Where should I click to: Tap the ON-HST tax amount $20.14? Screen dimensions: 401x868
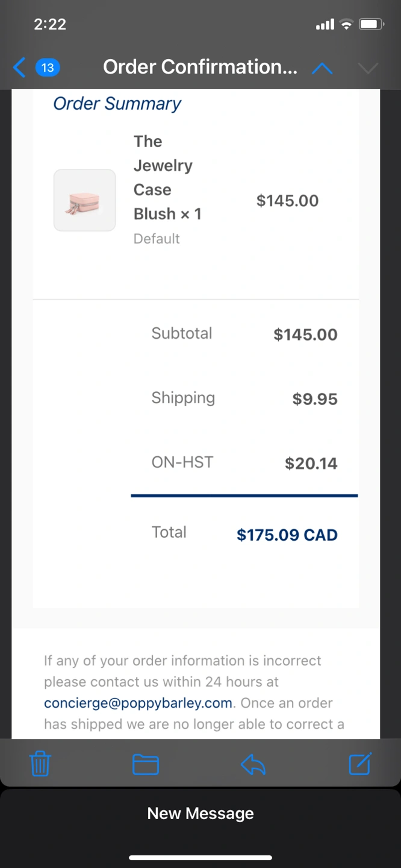coord(311,463)
